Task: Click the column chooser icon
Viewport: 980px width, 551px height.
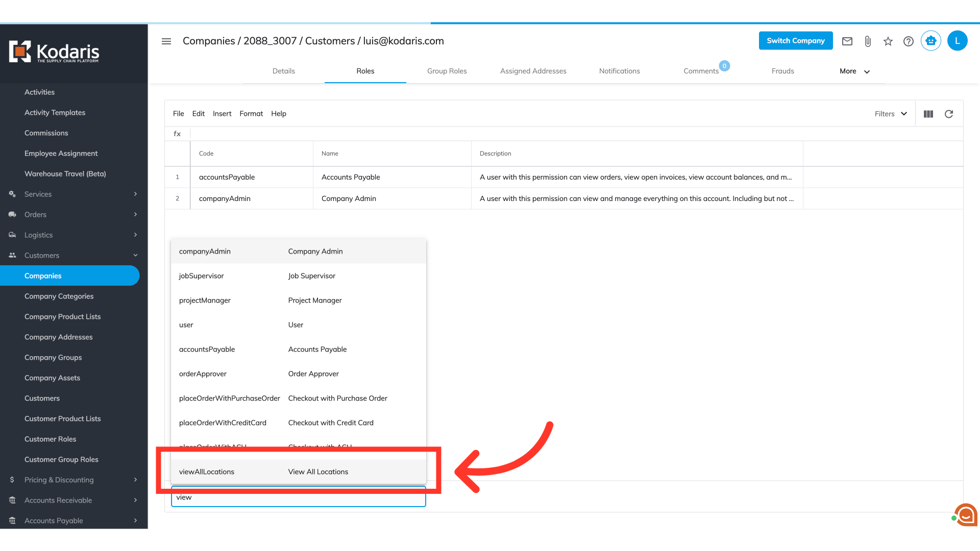Action: point(928,114)
